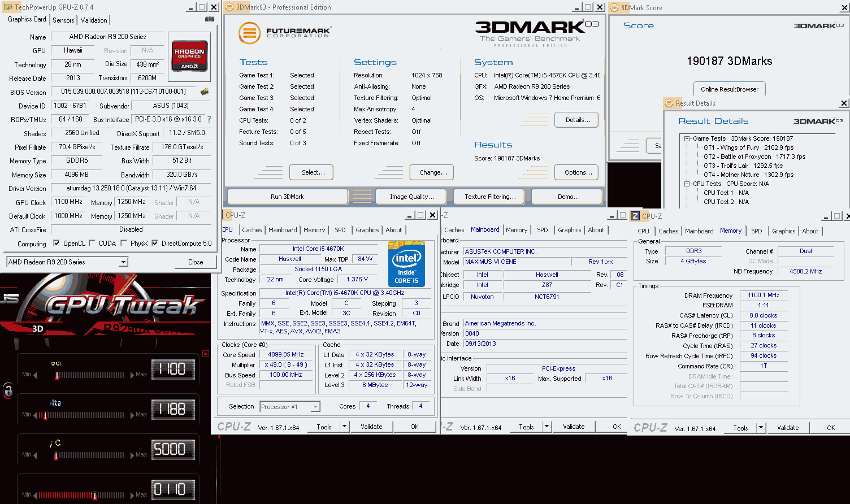Click Close button in GPU-Z
The image size is (850, 504).
coord(196,262)
